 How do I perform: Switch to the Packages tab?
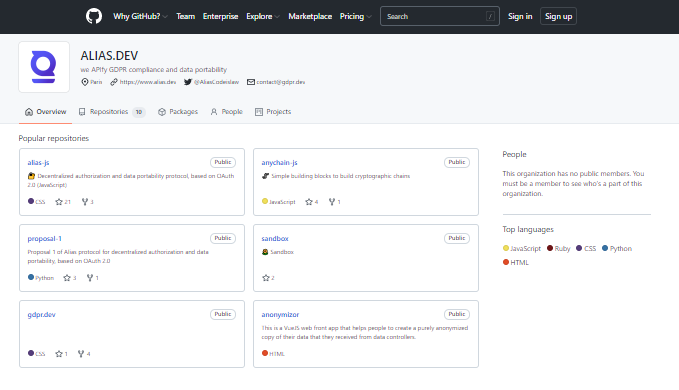[178, 112]
